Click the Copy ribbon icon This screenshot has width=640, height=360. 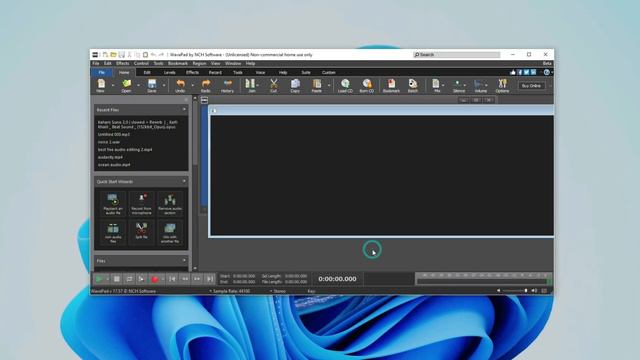pyautogui.click(x=295, y=85)
